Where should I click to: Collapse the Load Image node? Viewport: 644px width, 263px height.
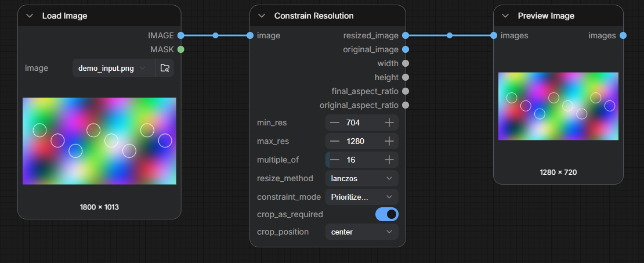click(29, 16)
